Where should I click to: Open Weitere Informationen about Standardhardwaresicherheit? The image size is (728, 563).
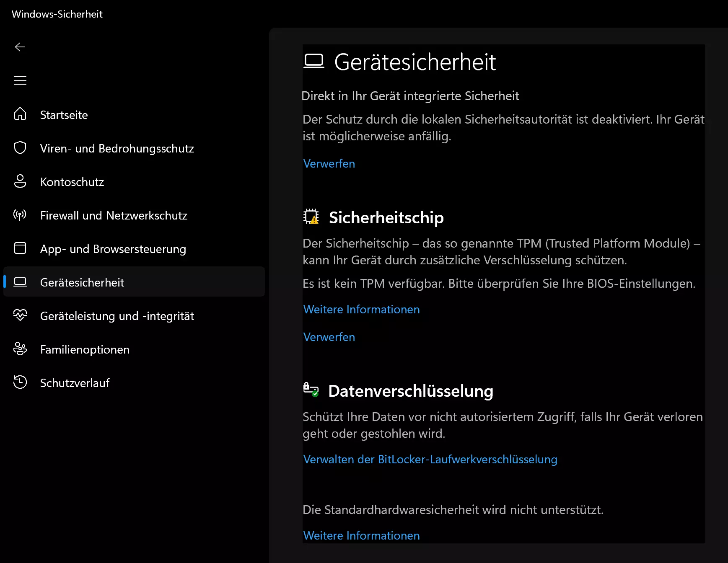click(361, 535)
